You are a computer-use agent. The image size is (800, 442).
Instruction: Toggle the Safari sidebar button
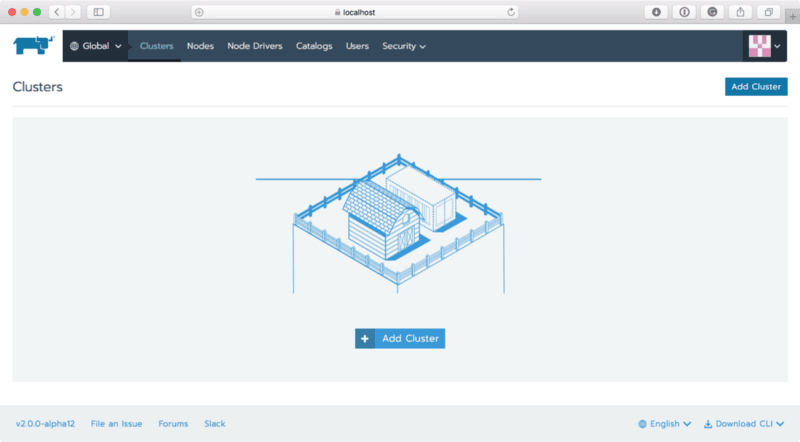click(x=99, y=12)
